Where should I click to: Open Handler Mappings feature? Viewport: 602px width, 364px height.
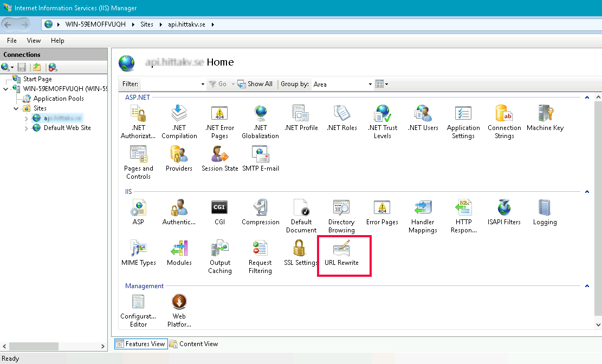point(423,216)
